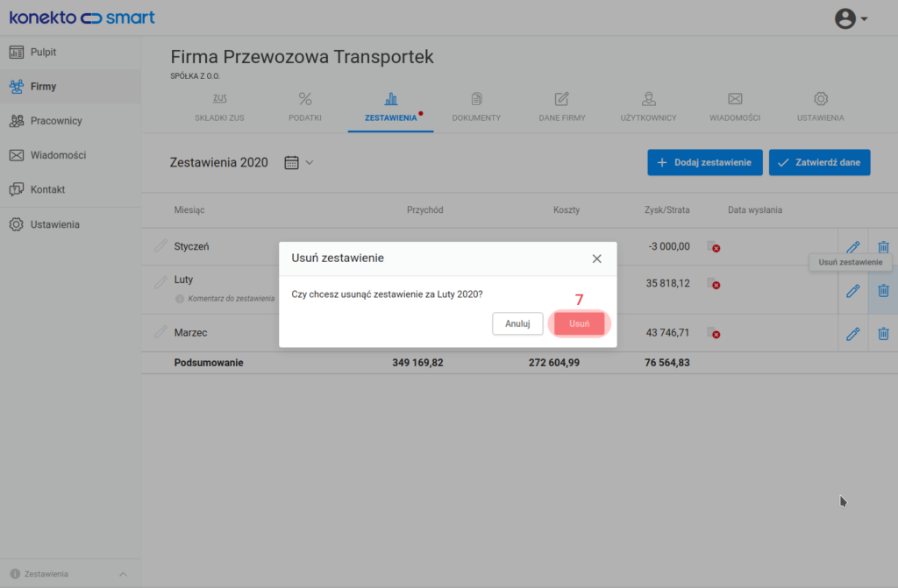Click the sidebar Ustawienia gear icon
898x588 pixels.
tap(16, 224)
